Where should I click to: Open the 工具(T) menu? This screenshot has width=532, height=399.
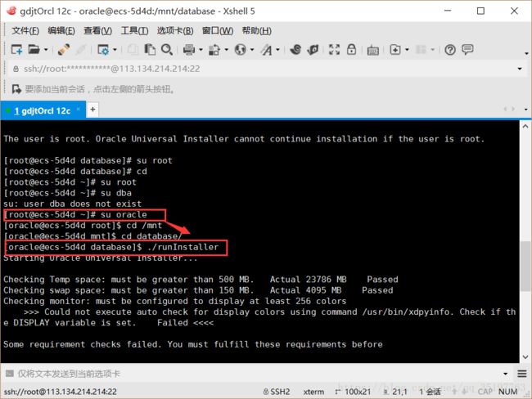click(134, 31)
